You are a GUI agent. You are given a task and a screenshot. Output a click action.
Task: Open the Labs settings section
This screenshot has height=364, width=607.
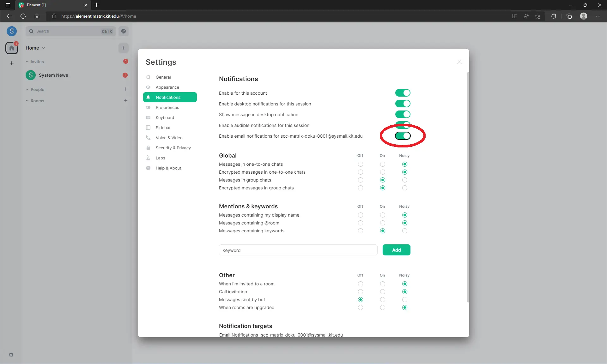click(x=160, y=158)
